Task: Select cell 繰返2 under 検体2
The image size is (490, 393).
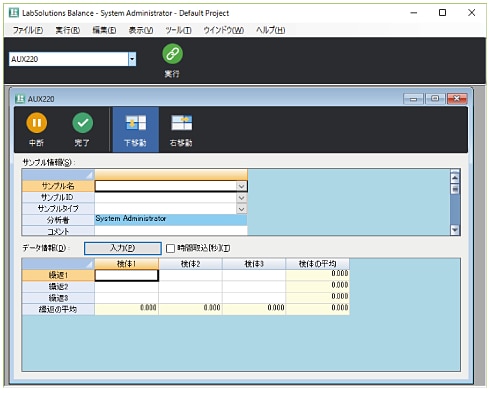Action: pyautogui.click(x=190, y=287)
